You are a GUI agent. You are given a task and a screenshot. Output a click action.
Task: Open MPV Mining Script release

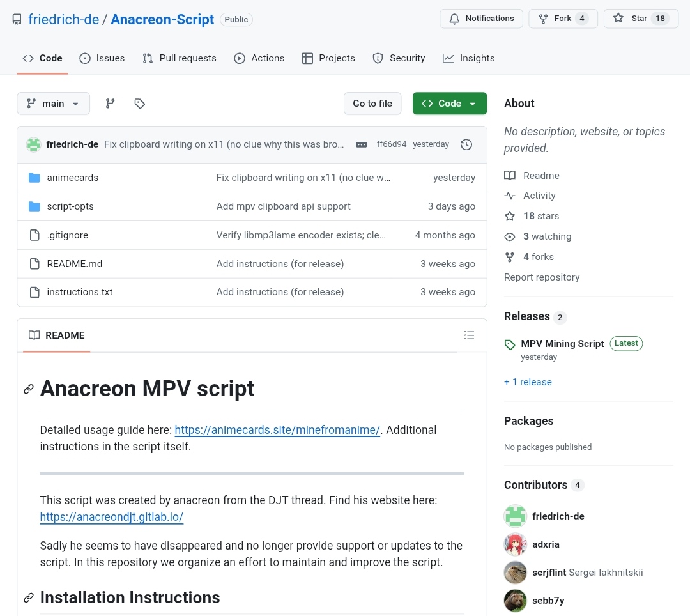coord(562,344)
